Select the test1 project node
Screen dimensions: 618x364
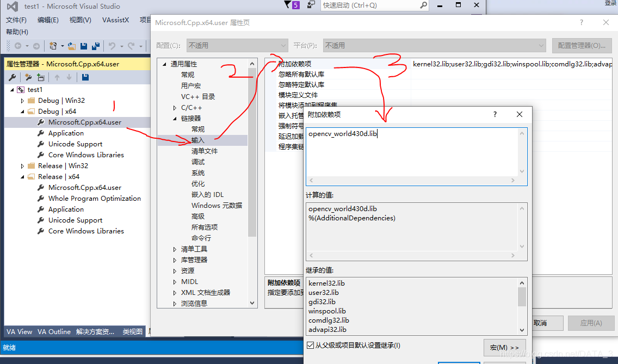click(x=35, y=90)
